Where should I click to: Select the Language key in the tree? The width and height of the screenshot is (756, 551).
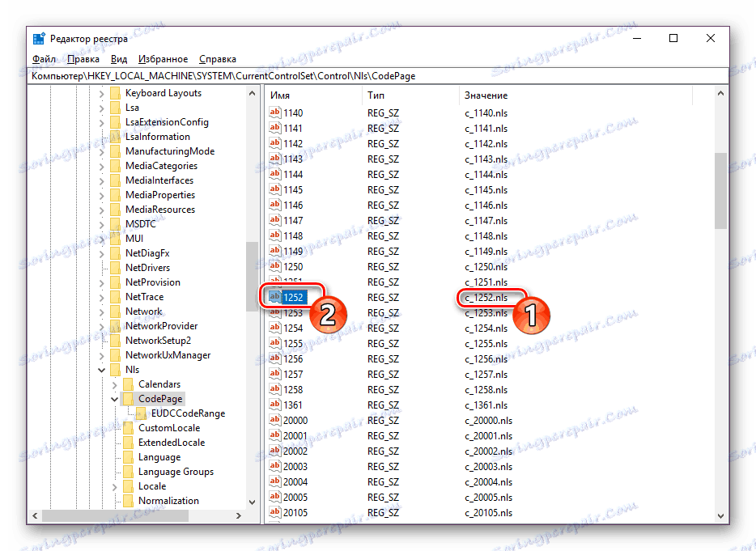click(x=159, y=457)
